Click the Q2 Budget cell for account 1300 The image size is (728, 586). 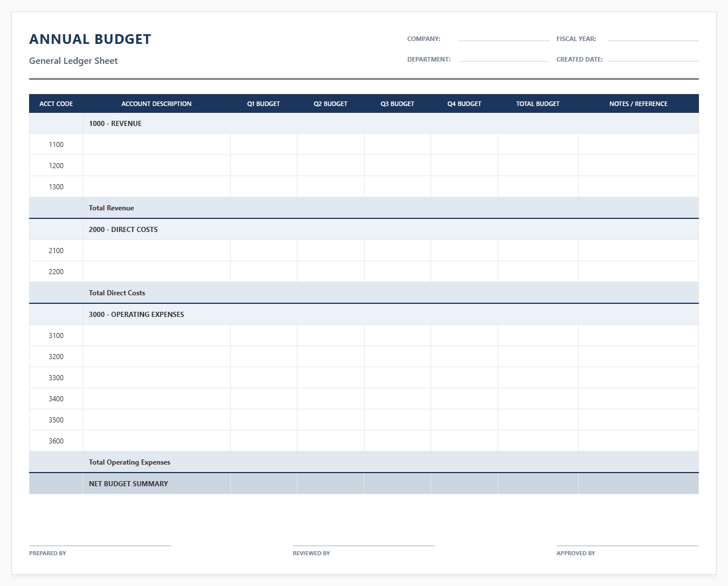point(330,187)
